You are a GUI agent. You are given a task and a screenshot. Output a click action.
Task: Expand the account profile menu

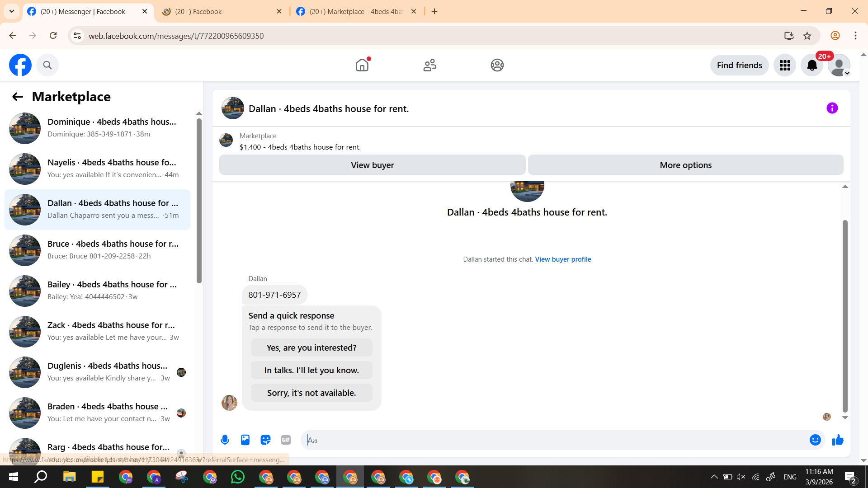coord(839,66)
